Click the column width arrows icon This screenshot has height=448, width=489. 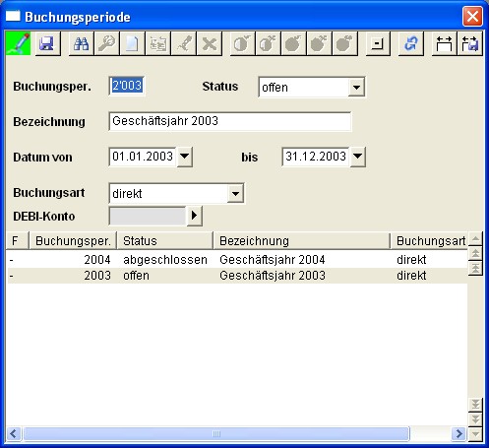445,43
